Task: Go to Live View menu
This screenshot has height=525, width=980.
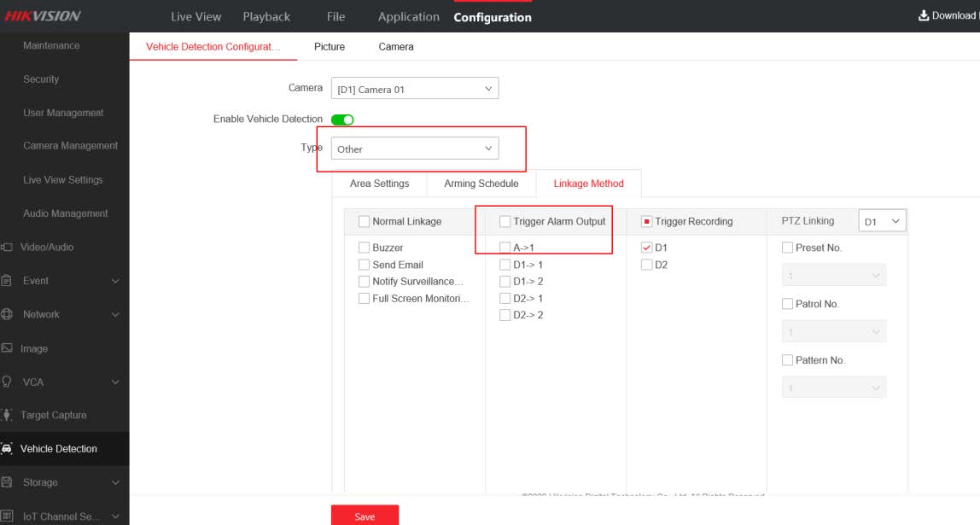Action: 196,17
